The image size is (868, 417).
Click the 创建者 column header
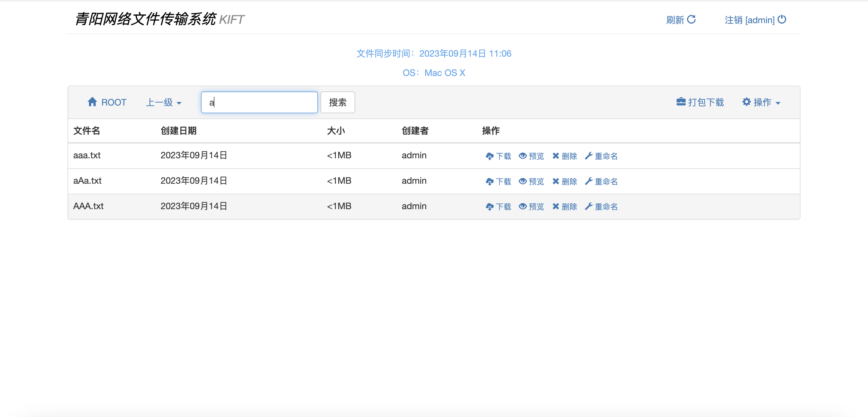[x=415, y=131]
